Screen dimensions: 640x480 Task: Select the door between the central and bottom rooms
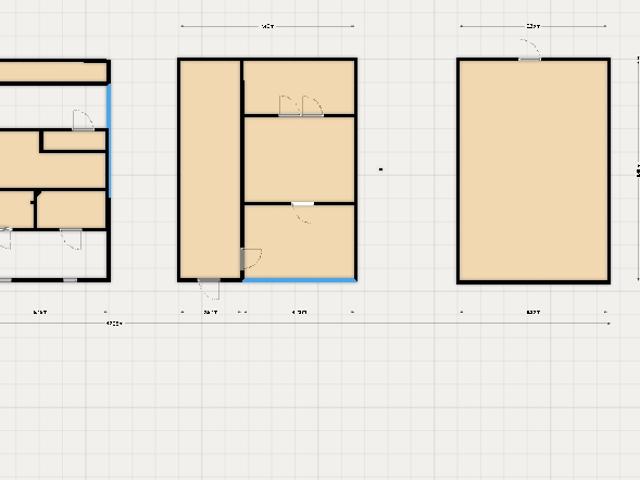302,212
